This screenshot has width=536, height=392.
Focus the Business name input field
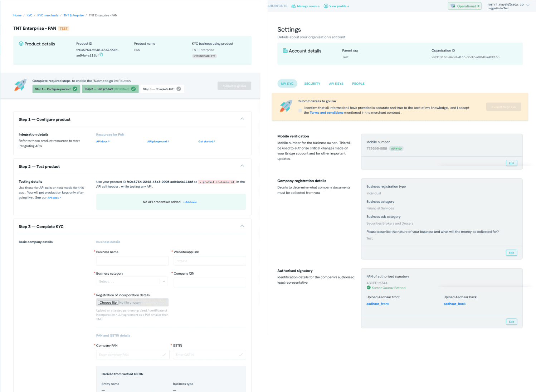click(x=132, y=261)
